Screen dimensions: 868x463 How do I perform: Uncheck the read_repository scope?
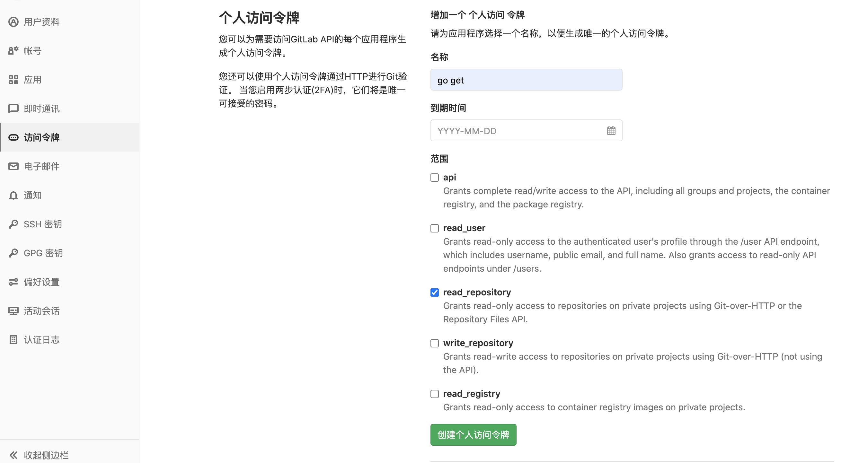click(x=434, y=293)
